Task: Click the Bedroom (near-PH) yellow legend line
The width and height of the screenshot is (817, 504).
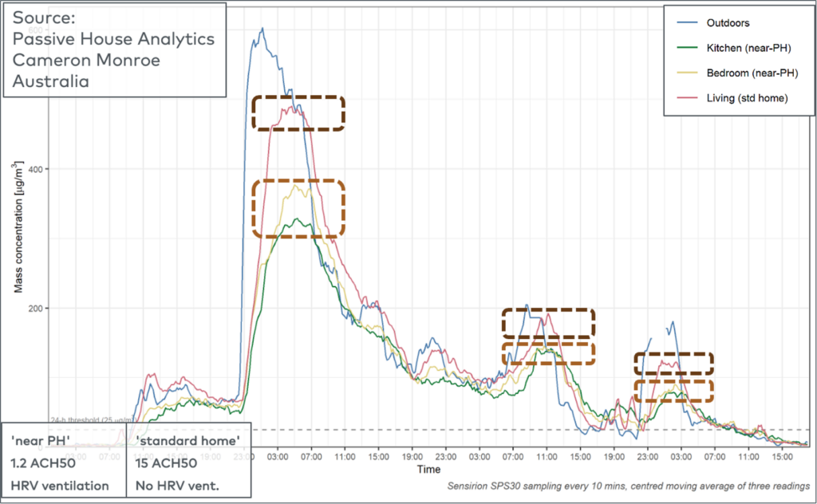Action: (687, 73)
